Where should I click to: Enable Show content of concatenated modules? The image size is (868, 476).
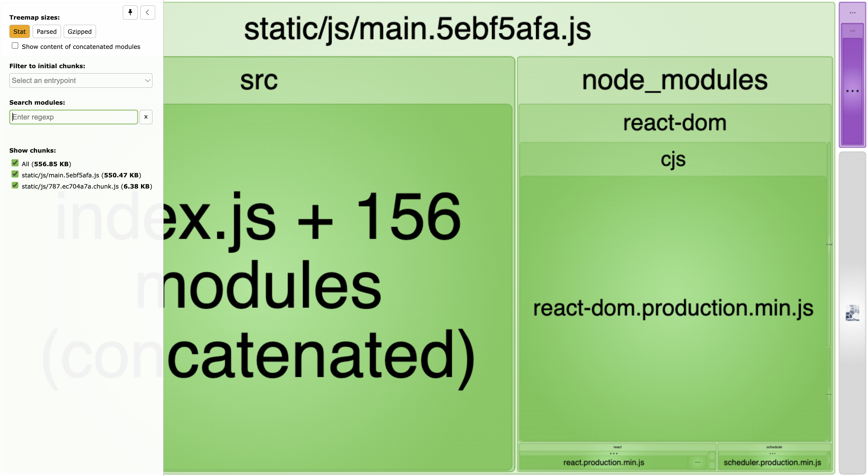(14, 46)
